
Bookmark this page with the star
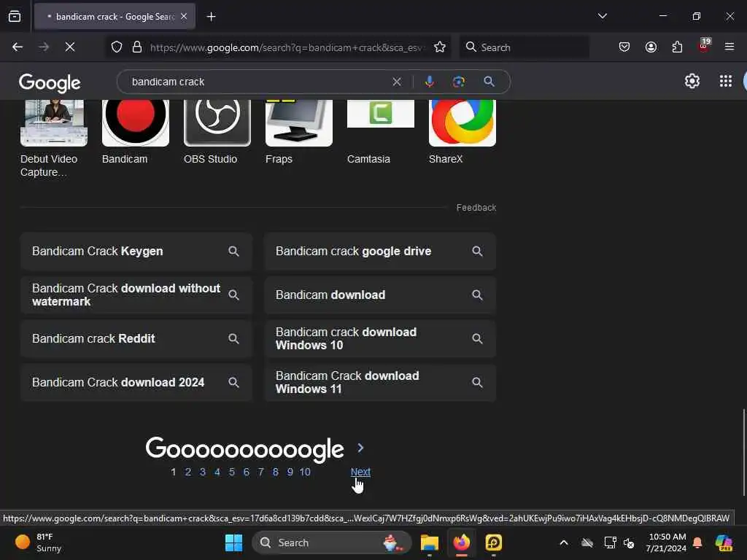(440, 47)
